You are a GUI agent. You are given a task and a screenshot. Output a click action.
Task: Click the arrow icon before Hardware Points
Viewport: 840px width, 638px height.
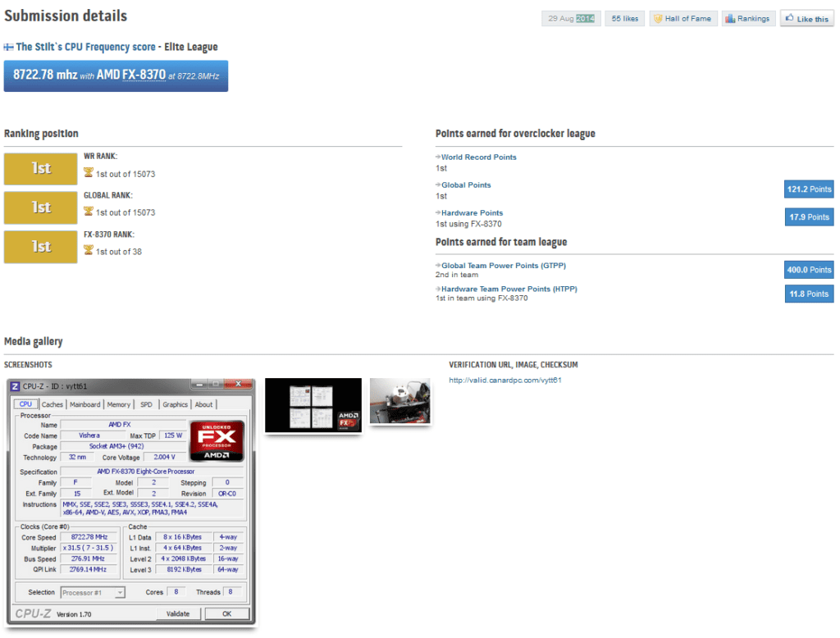click(438, 212)
